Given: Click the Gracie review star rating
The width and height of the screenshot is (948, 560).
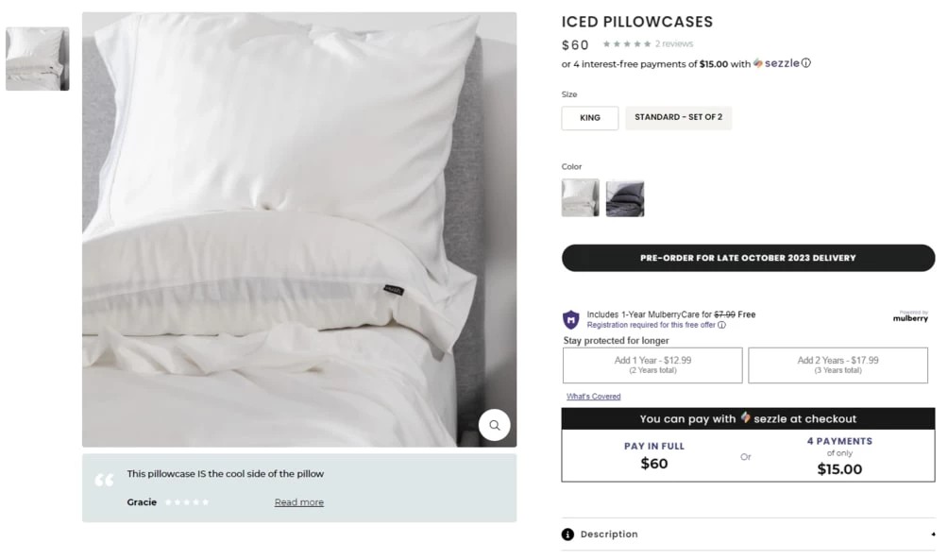Looking at the screenshot, I should [187, 502].
